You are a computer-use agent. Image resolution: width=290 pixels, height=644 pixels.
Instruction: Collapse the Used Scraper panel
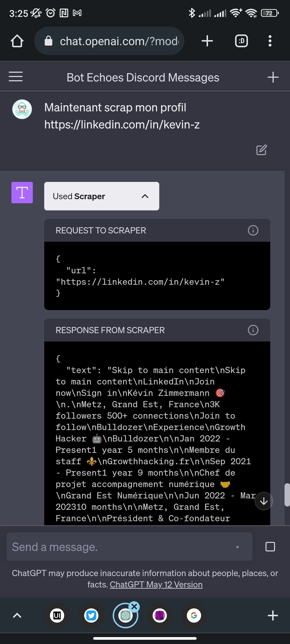click(x=101, y=196)
